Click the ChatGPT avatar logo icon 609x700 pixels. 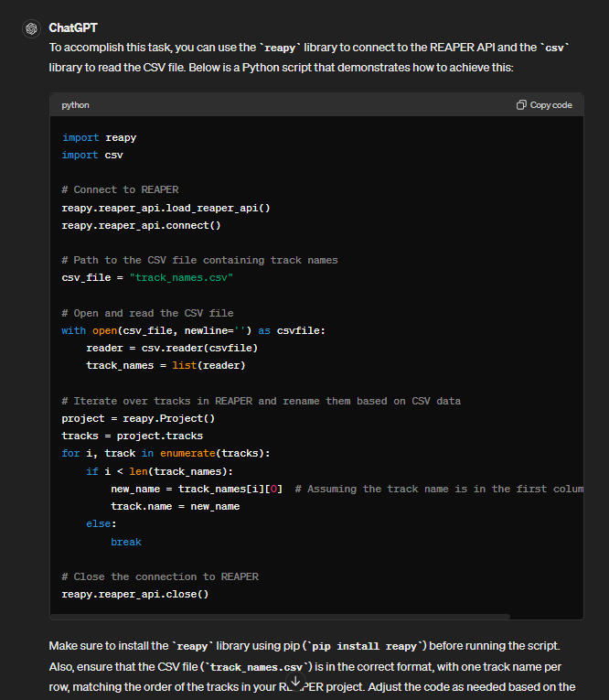[31, 29]
